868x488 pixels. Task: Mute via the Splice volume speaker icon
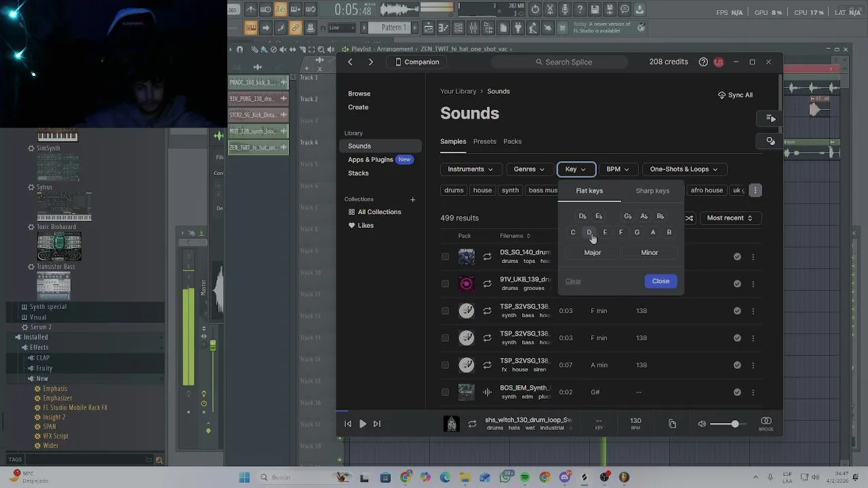[x=702, y=424]
